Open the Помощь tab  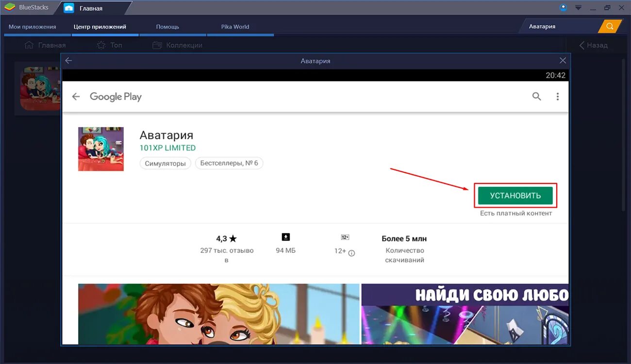pos(168,27)
